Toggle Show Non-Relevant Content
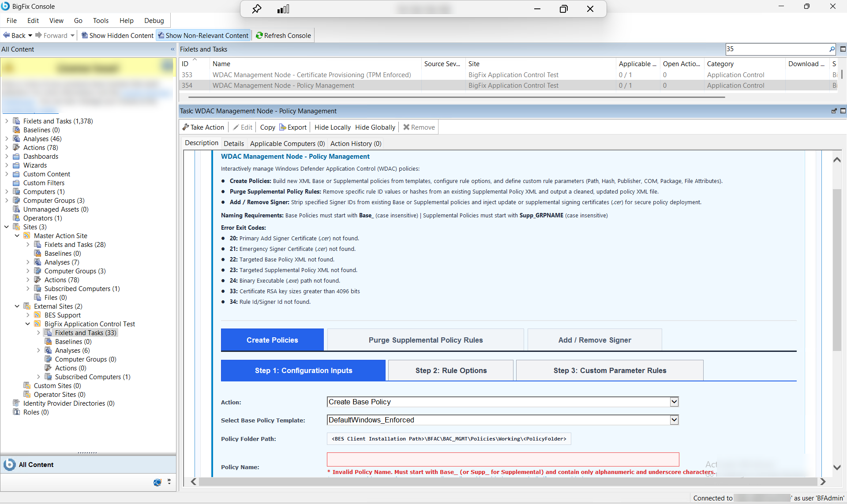 tap(203, 36)
